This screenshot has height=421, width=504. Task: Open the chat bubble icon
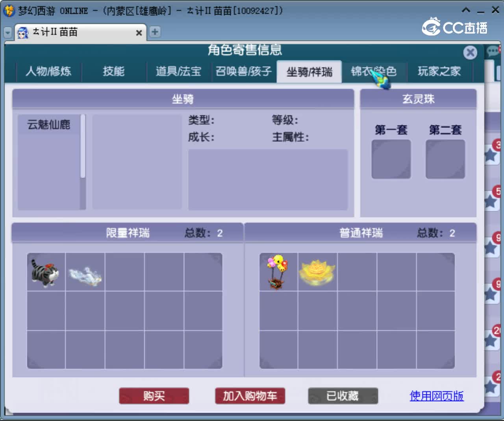pyautogui.click(x=493, y=51)
